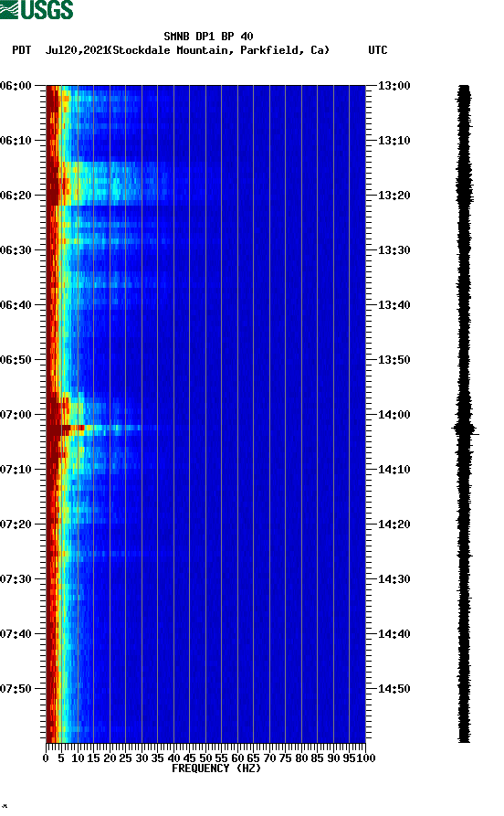Click the '14:30' UTC time label
The image size is (504, 816).
(x=394, y=579)
